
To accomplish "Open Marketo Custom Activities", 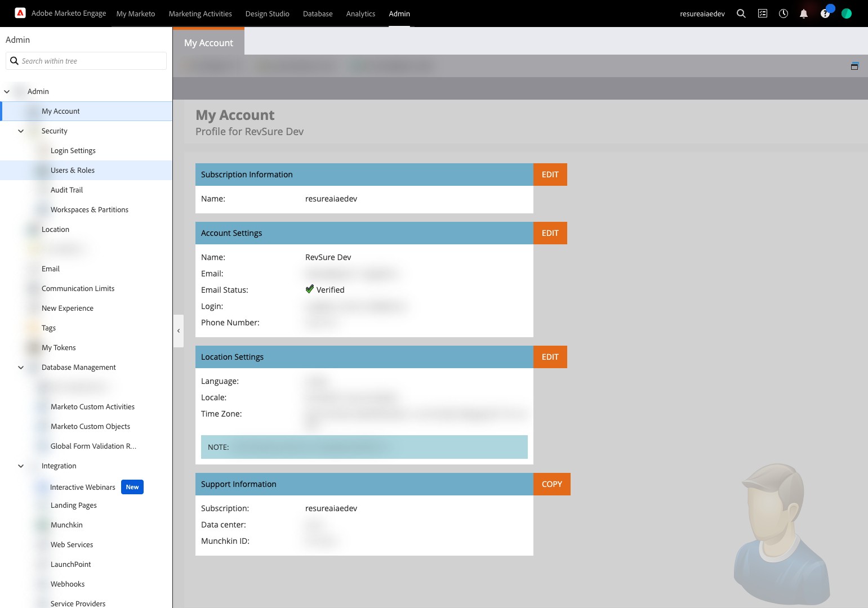I will coord(92,406).
